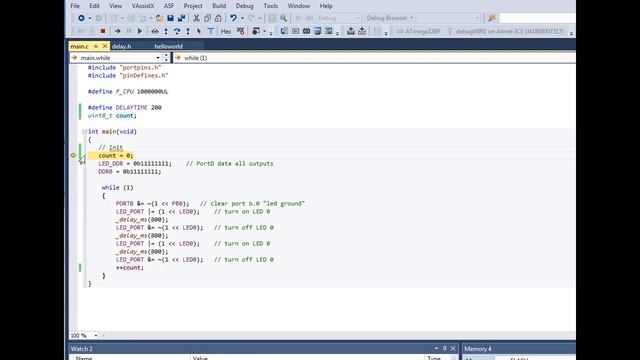Toggle auto-hide pin on Watch 2 panel

[444, 349]
